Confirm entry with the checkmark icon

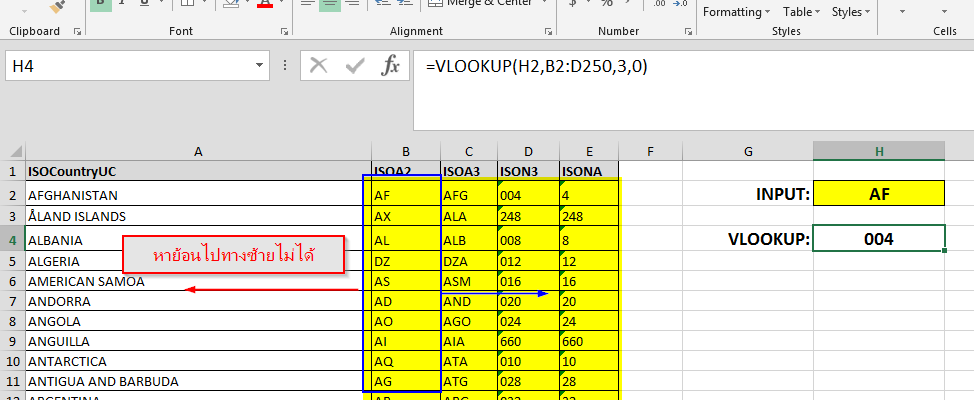click(x=355, y=66)
